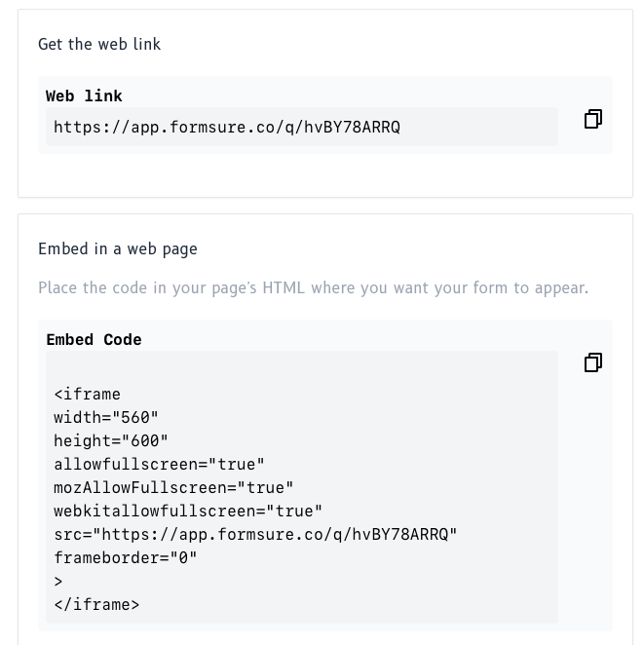The height and width of the screenshot is (645, 644).
Task: Copy the embed code to clipboard
Action: [592, 362]
